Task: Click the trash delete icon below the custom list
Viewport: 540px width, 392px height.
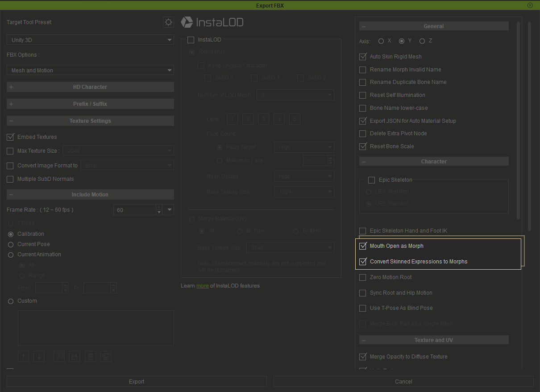Action: pos(91,356)
